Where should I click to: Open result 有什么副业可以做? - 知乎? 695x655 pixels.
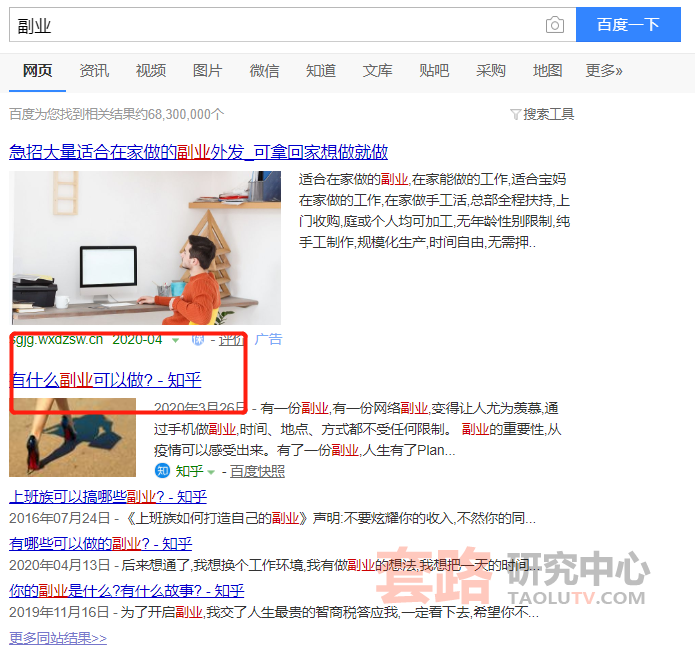click(106, 380)
